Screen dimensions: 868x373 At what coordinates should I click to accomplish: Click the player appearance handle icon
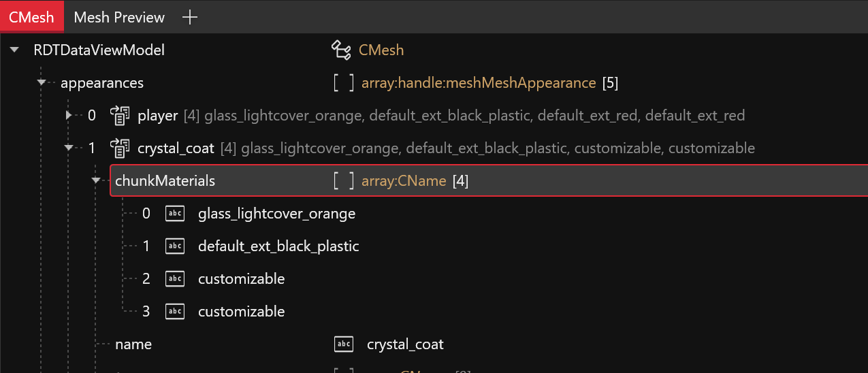coord(120,116)
